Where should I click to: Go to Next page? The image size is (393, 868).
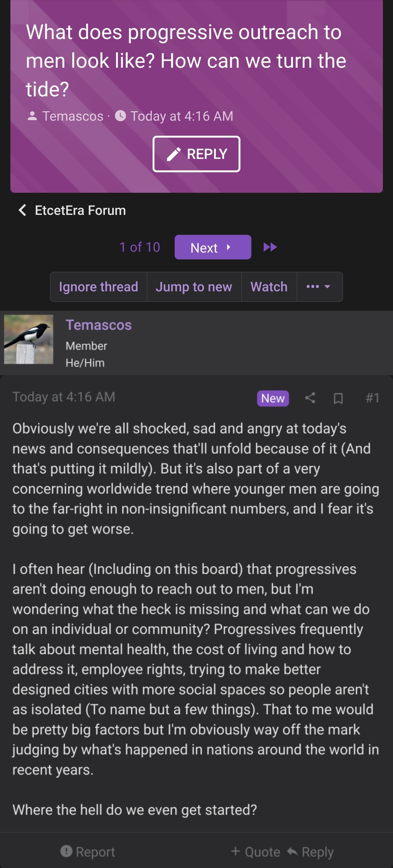pos(213,247)
